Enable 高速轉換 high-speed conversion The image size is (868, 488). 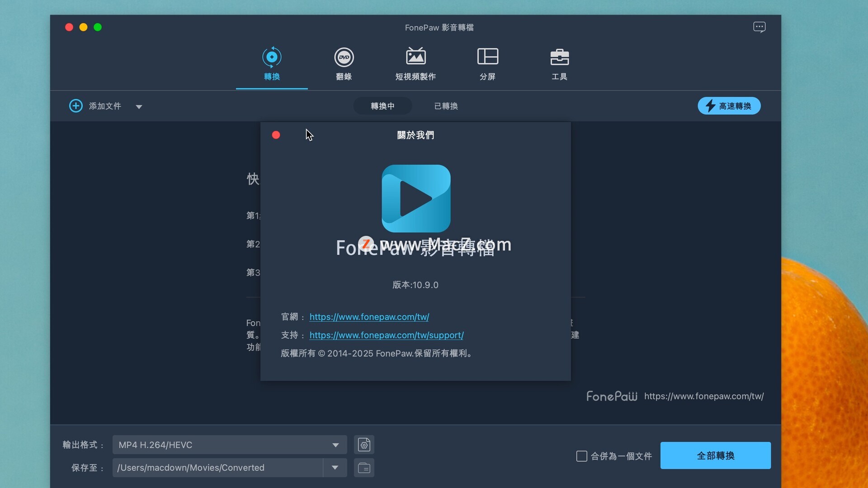729,106
